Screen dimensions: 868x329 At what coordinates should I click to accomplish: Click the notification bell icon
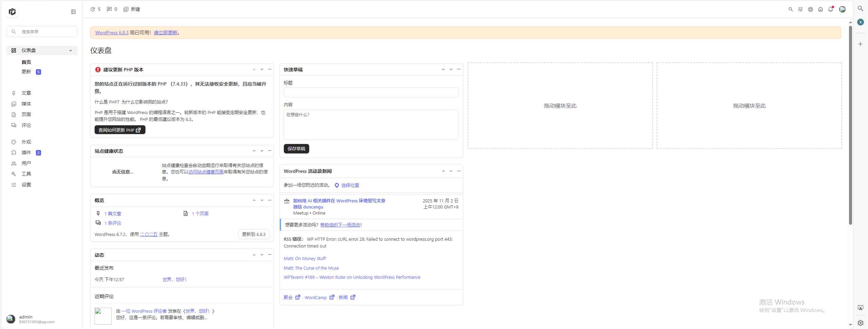pos(831,9)
